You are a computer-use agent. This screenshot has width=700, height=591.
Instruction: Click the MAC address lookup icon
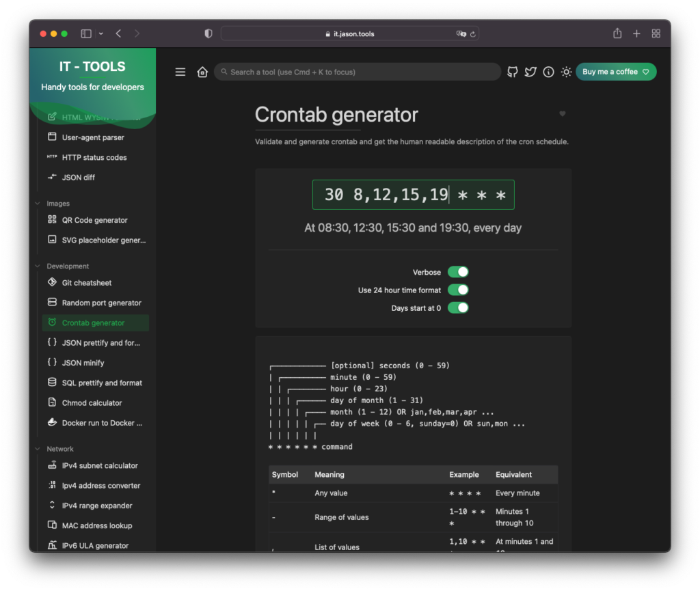[x=52, y=525]
